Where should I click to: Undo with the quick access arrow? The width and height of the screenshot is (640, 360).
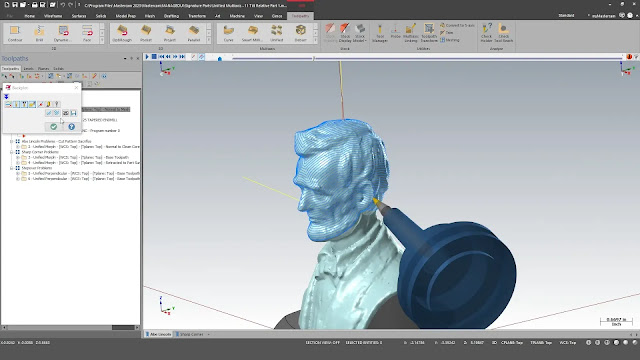click(62, 5)
